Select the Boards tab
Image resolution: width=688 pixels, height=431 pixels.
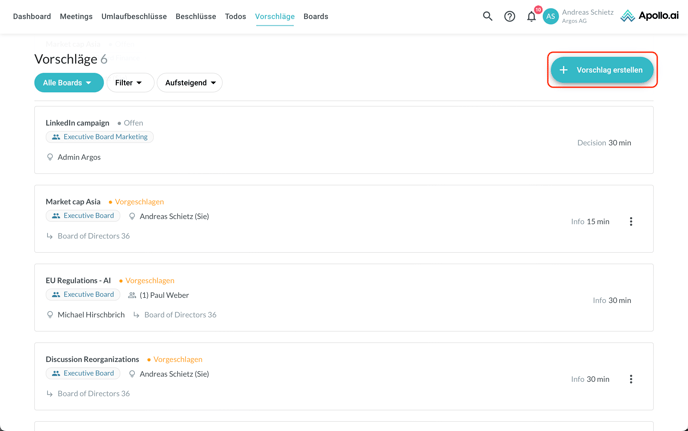(x=315, y=16)
